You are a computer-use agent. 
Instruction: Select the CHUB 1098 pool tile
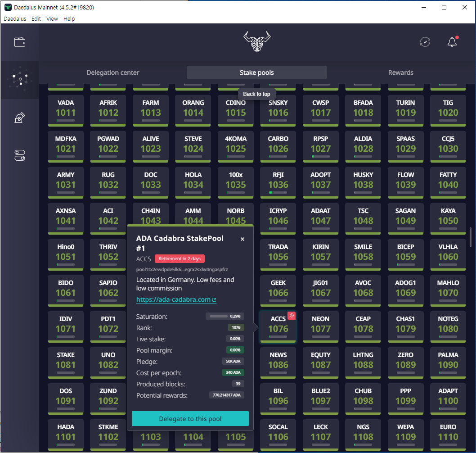tap(363, 399)
